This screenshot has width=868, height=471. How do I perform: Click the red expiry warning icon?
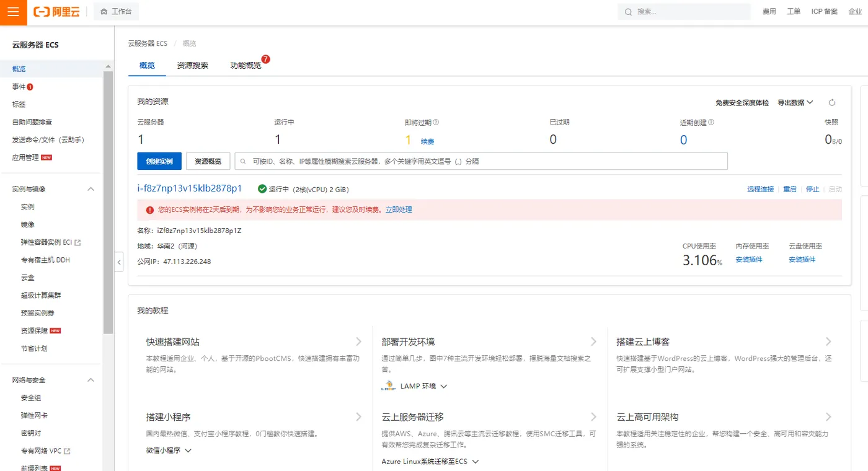click(x=149, y=210)
